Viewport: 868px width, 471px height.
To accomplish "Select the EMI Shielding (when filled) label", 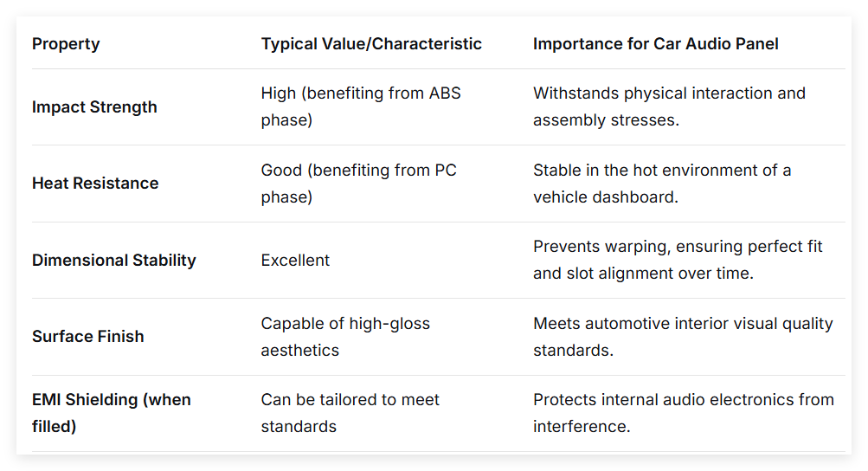I will (x=112, y=413).
